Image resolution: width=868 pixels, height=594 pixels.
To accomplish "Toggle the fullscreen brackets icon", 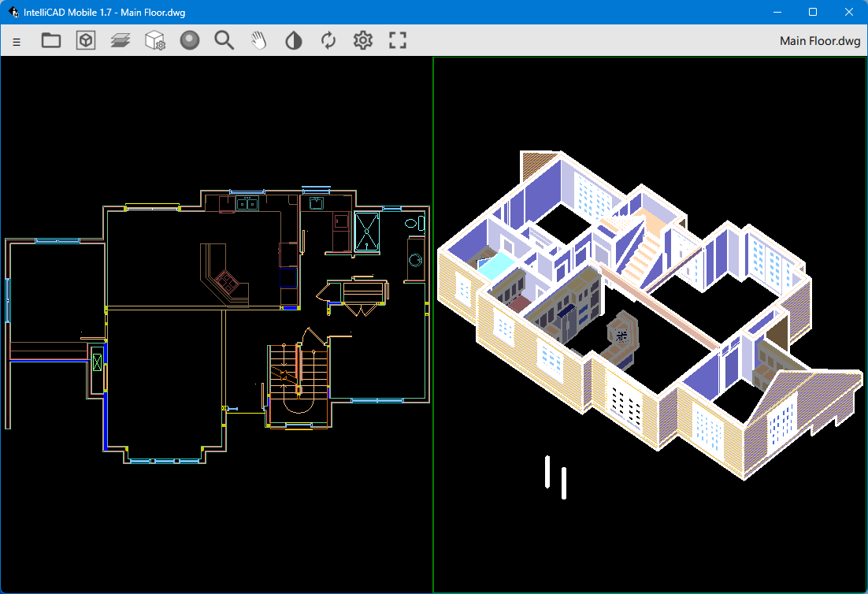I will click(x=398, y=41).
